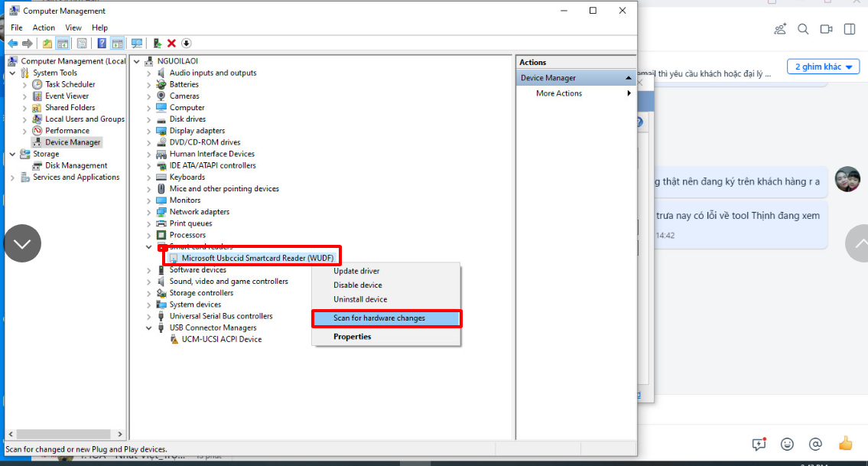Click More Actions in Actions pane
This screenshot has height=466, width=868.
click(559, 93)
